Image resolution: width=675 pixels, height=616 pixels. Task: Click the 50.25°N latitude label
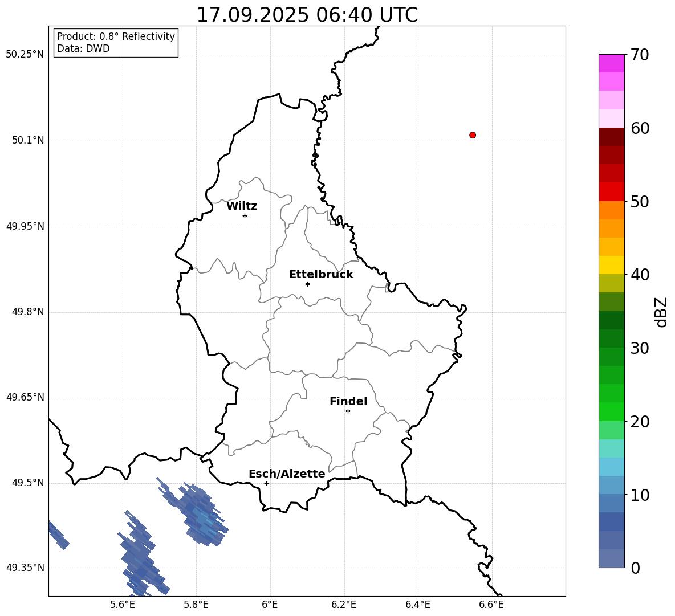pos(25,55)
